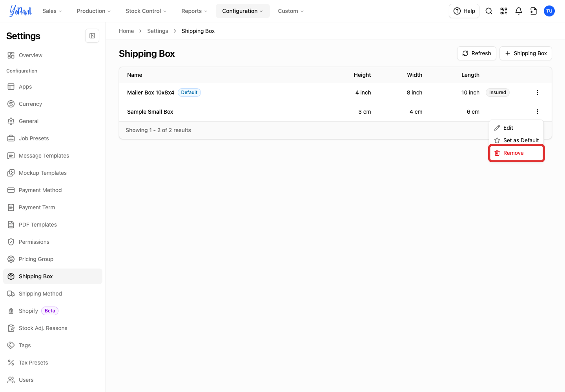Open Pricing Group settings
The width and height of the screenshot is (565, 392).
click(x=53, y=259)
